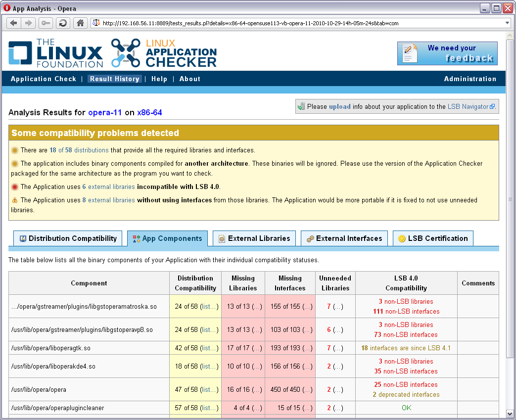Follow the 'upload' link
Viewport: 516px width, 420px height.
(x=339, y=107)
